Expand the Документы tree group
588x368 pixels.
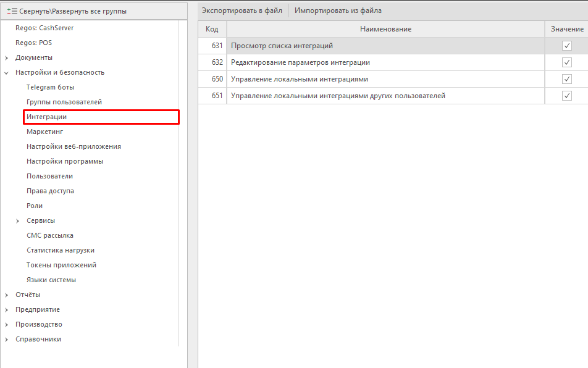[x=6, y=58]
